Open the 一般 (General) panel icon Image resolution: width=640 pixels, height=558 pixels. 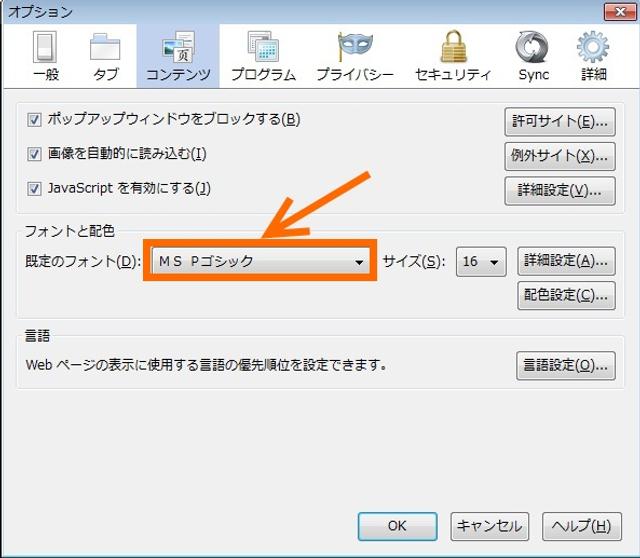[x=46, y=56]
